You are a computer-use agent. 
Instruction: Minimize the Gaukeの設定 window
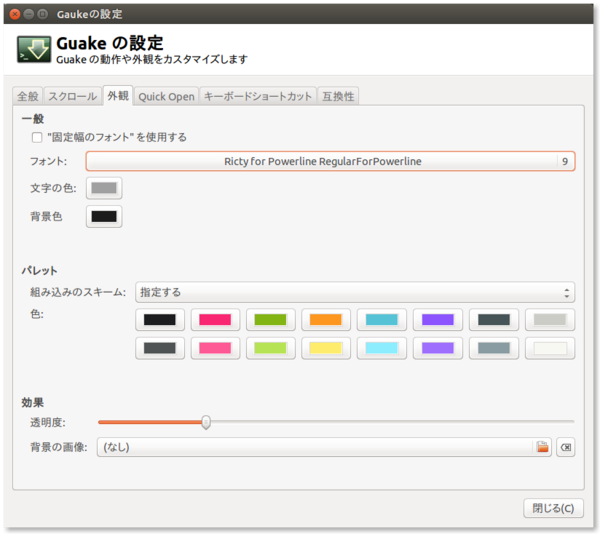point(29,14)
